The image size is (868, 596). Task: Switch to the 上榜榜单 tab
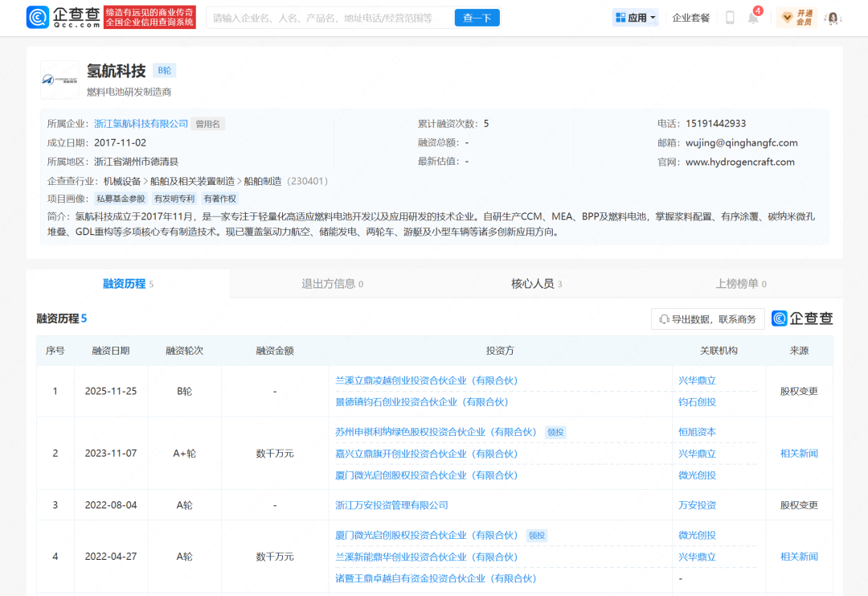click(x=738, y=283)
